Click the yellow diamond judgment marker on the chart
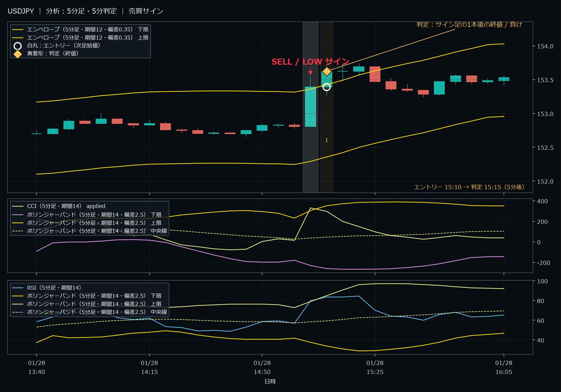The image size is (561, 392). [x=327, y=72]
